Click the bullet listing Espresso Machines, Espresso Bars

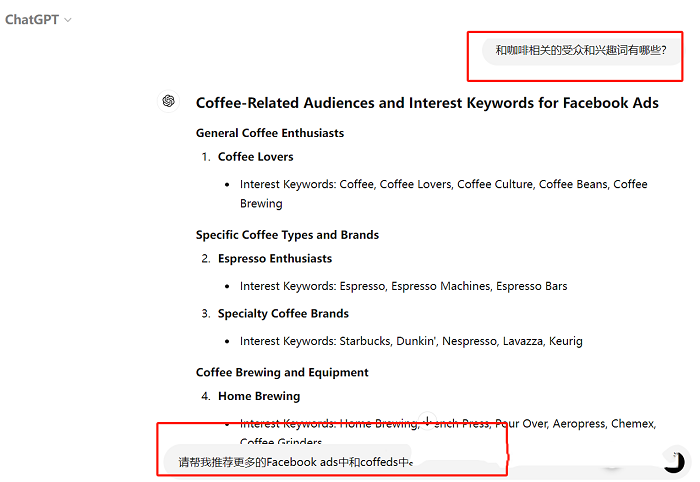403,286
